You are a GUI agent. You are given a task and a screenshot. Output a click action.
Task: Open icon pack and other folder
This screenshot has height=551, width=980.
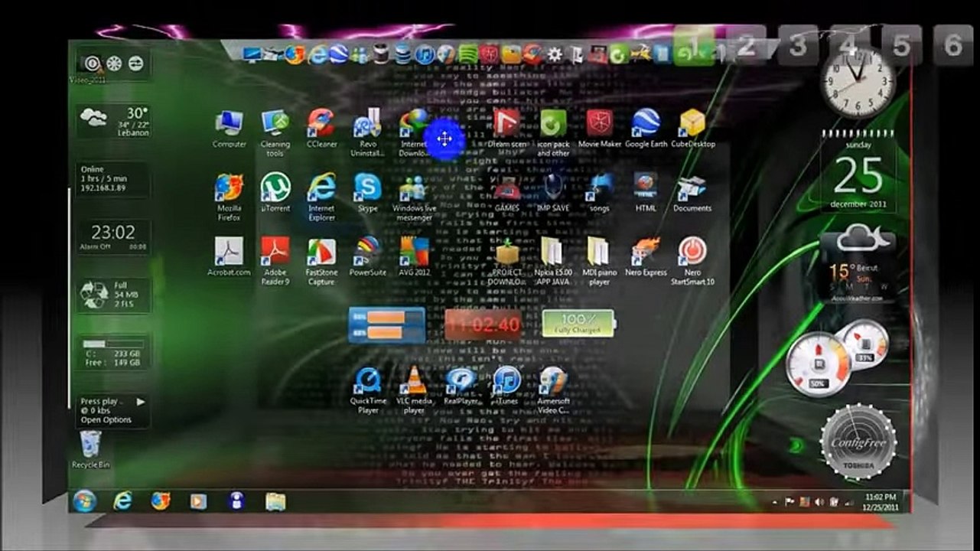553,132
